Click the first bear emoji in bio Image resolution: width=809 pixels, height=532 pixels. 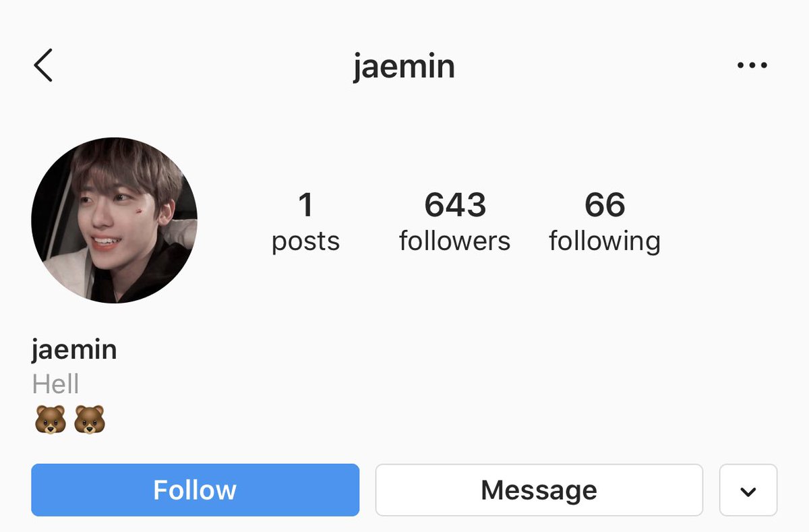pos(51,419)
